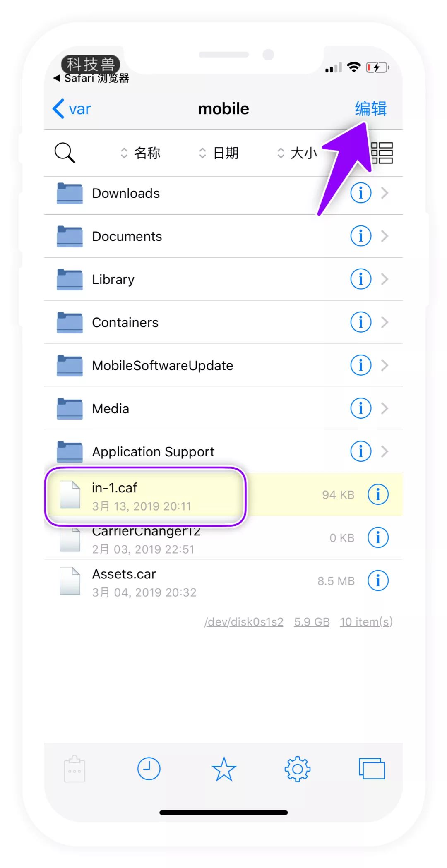The height and width of the screenshot is (868, 447).
Task: Sort files by 日期 (date)
Action: [219, 153]
